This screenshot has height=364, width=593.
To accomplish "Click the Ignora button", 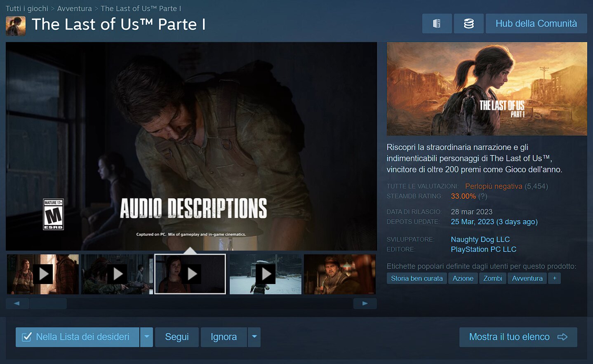I will pos(224,337).
